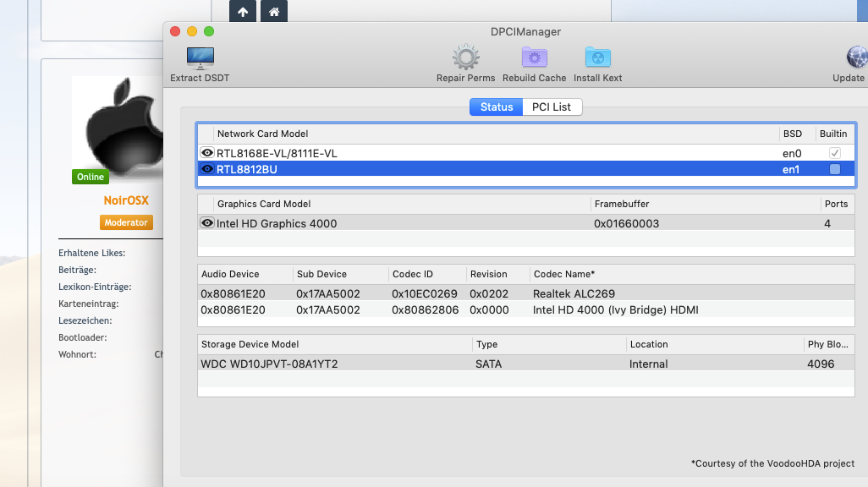Click the eye icon beside RTL8168E-VL/8111E-VL
Image resolution: width=868 pixels, height=487 pixels.
206,153
